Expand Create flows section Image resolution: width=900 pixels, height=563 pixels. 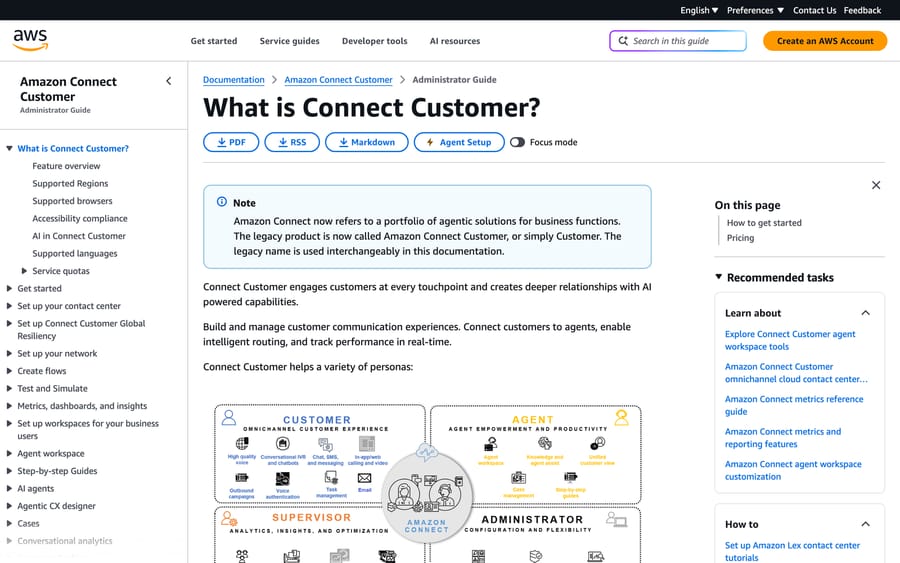9,371
